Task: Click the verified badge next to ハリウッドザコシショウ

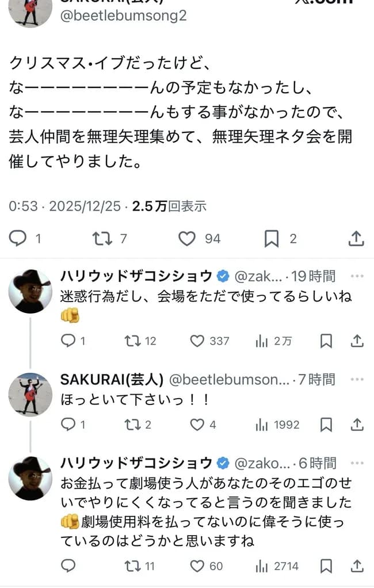Action: (221, 276)
